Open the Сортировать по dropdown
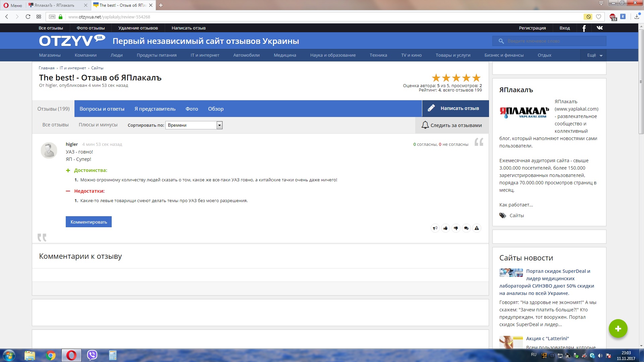The height and width of the screenshot is (362, 644). (194, 125)
